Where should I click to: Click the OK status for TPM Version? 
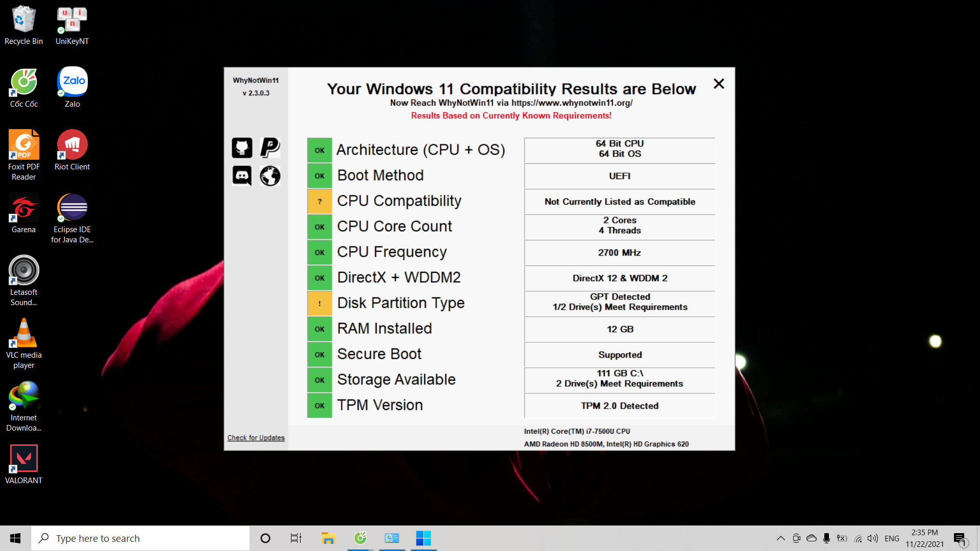320,406
